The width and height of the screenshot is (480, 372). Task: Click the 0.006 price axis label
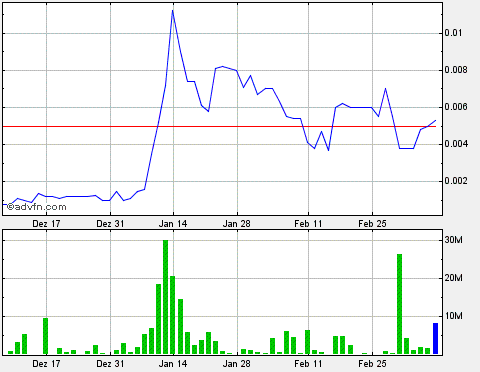click(456, 107)
